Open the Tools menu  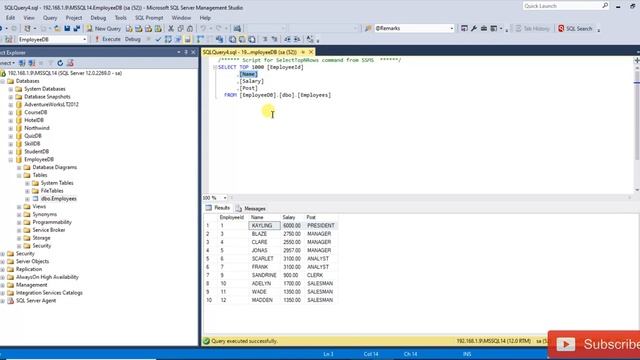tap(120, 18)
